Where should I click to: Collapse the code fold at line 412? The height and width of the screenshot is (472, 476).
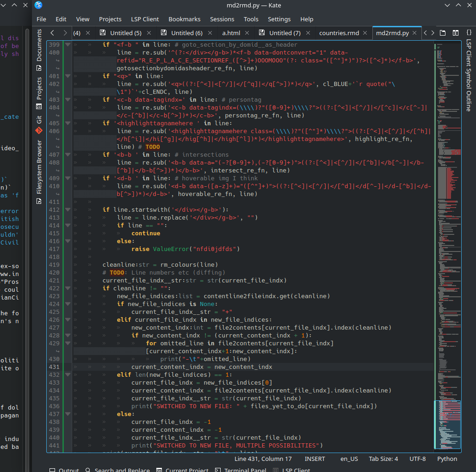(68, 210)
